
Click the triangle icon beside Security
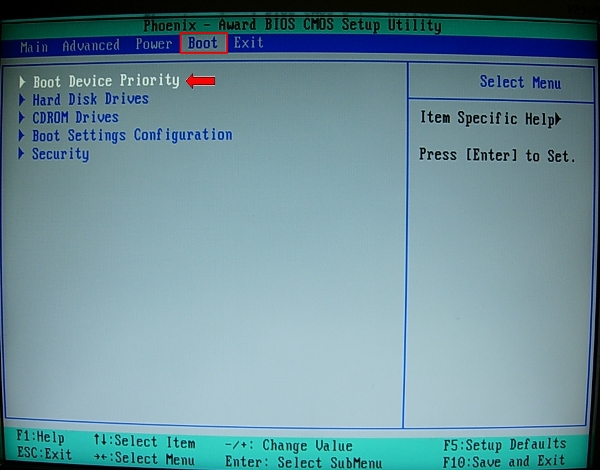pyautogui.click(x=22, y=154)
